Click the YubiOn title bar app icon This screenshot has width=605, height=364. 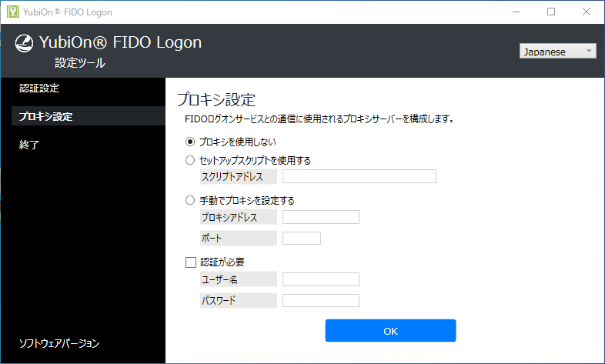coord(12,12)
